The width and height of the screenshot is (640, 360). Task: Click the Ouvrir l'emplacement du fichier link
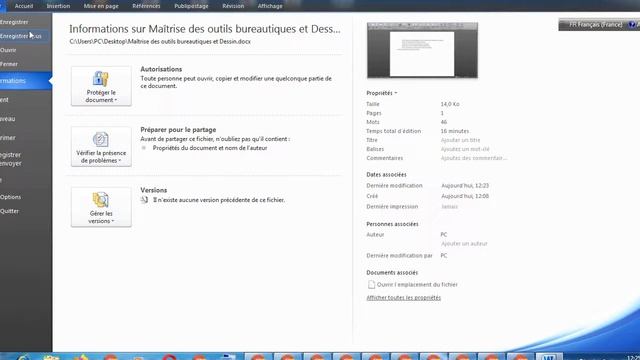click(x=417, y=284)
